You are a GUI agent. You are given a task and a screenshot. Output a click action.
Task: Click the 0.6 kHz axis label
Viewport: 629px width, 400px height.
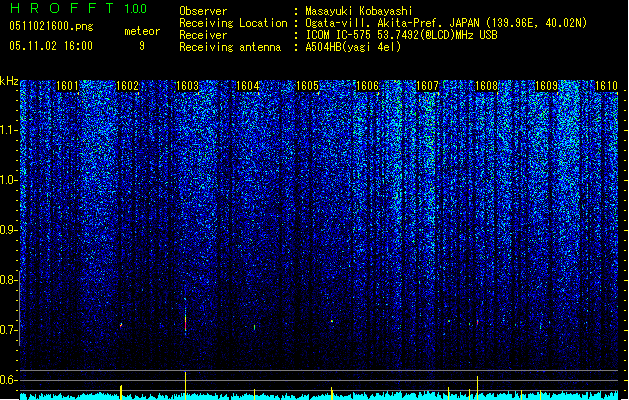click(x=9, y=380)
